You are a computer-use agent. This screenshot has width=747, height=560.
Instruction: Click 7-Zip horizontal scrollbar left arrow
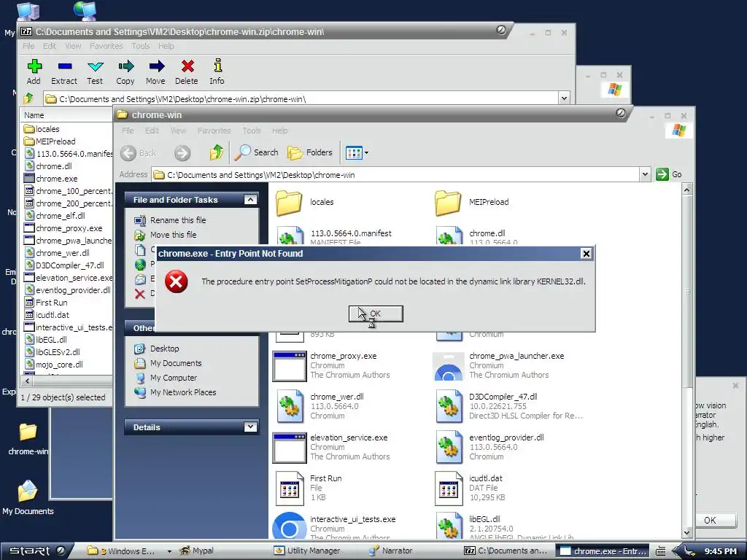coord(27,381)
